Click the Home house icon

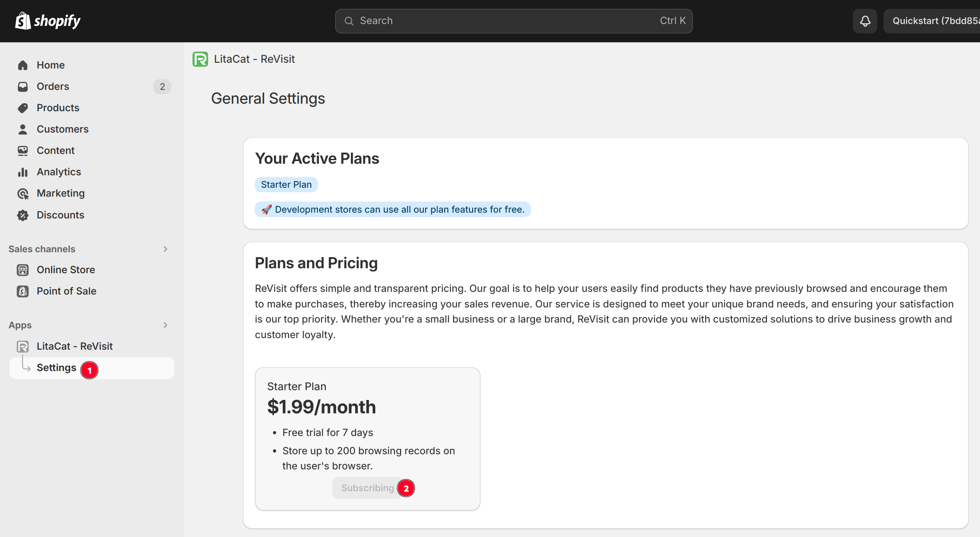click(x=23, y=65)
